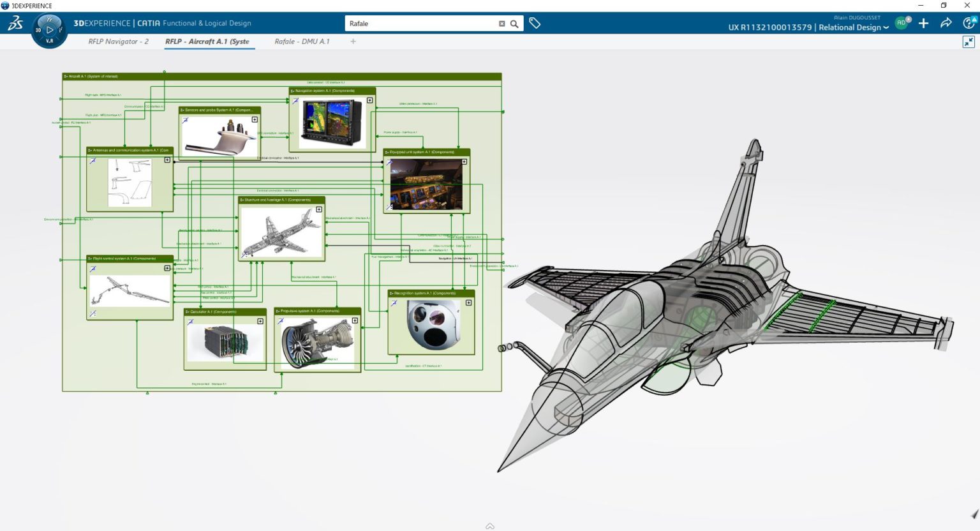Viewport: 980px width, 531px height.
Task: Select the airliner structure image
Action: [281, 233]
